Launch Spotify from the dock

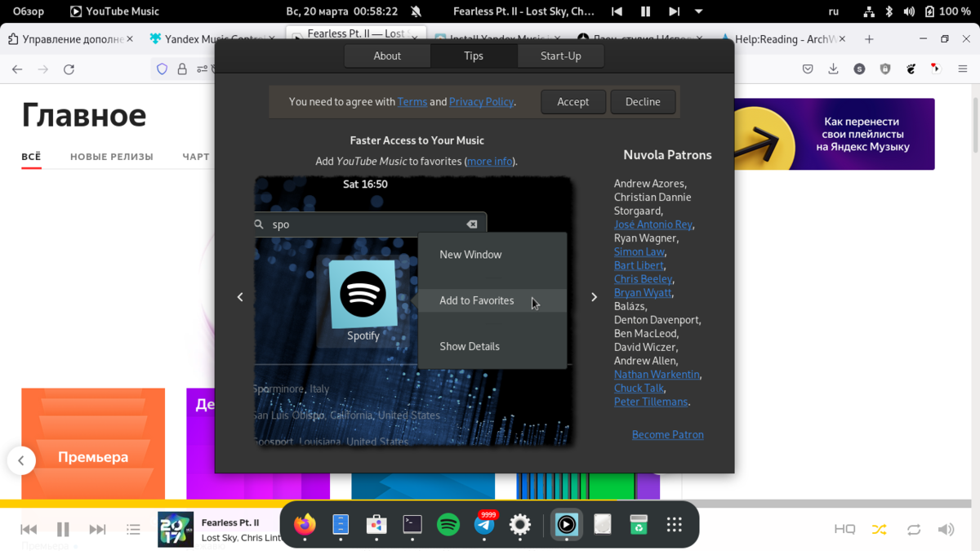[448, 525]
